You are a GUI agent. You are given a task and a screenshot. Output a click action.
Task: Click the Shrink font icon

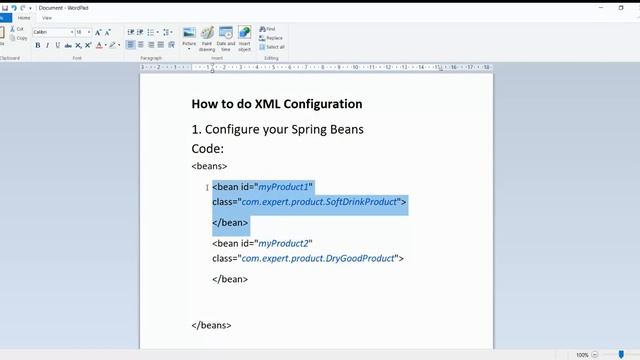pos(108,32)
